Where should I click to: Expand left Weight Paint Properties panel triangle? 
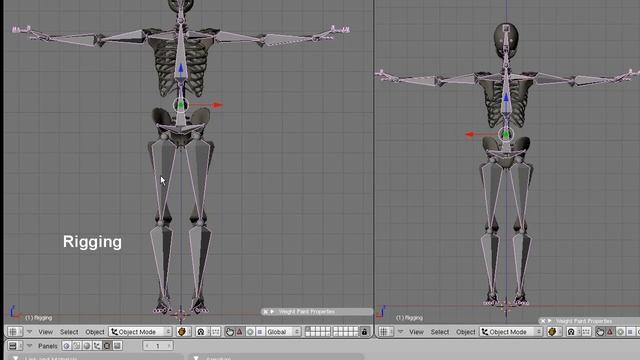[x=272, y=311]
